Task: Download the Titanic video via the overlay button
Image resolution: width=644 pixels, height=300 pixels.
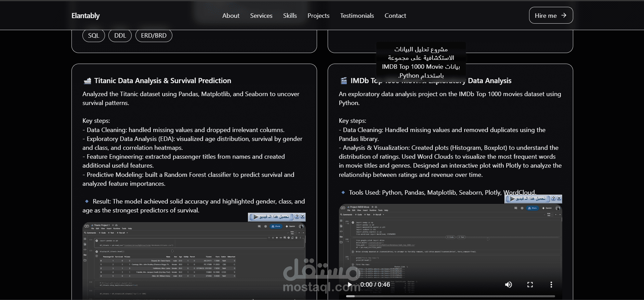Action: (271, 217)
